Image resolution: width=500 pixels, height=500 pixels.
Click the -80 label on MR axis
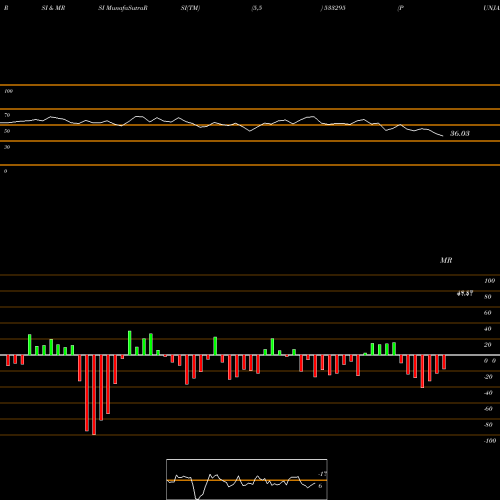[488, 425]
